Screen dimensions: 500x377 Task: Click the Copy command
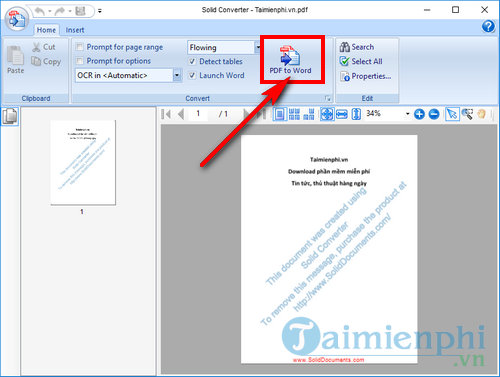46,61
